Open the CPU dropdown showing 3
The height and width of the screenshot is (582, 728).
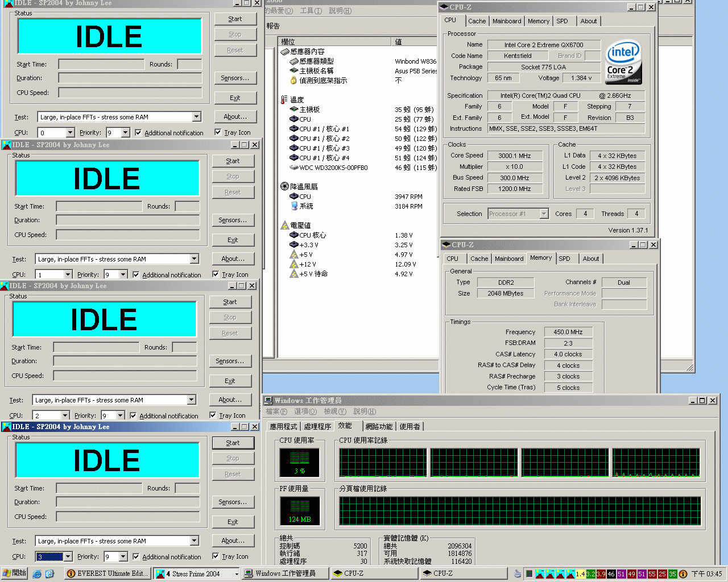tap(68, 556)
